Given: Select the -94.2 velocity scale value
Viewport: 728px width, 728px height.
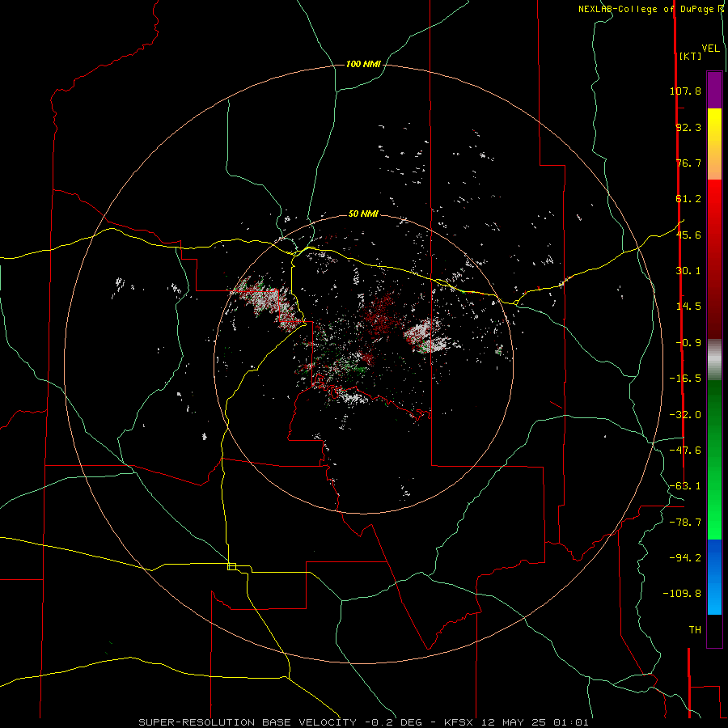Looking at the screenshot, I should pos(685,558).
